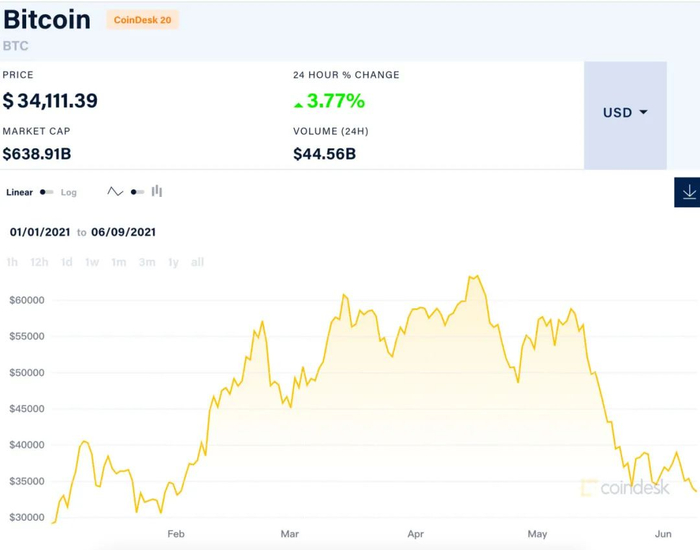Click the $34,111.39 price value
The height and width of the screenshot is (550, 700).
coord(50,101)
